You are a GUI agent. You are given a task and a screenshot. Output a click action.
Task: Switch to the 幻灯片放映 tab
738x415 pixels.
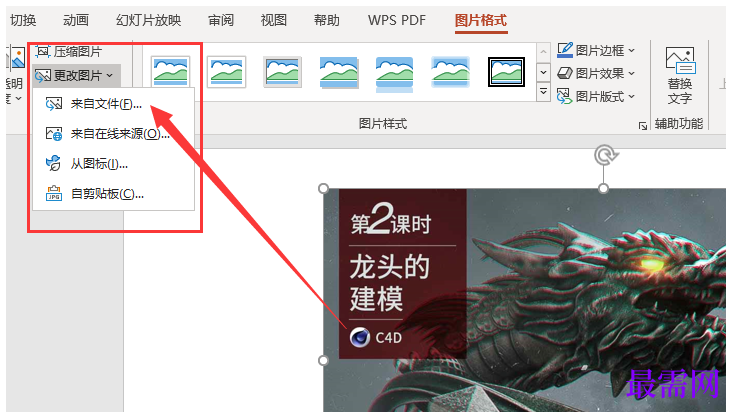pos(149,20)
